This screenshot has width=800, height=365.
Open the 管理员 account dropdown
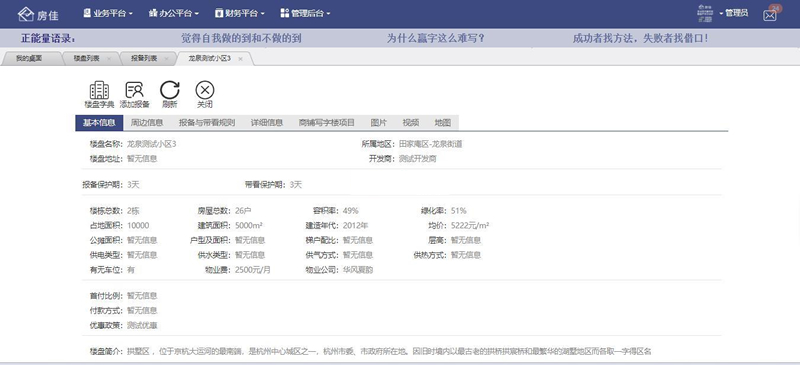tap(734, 13)
